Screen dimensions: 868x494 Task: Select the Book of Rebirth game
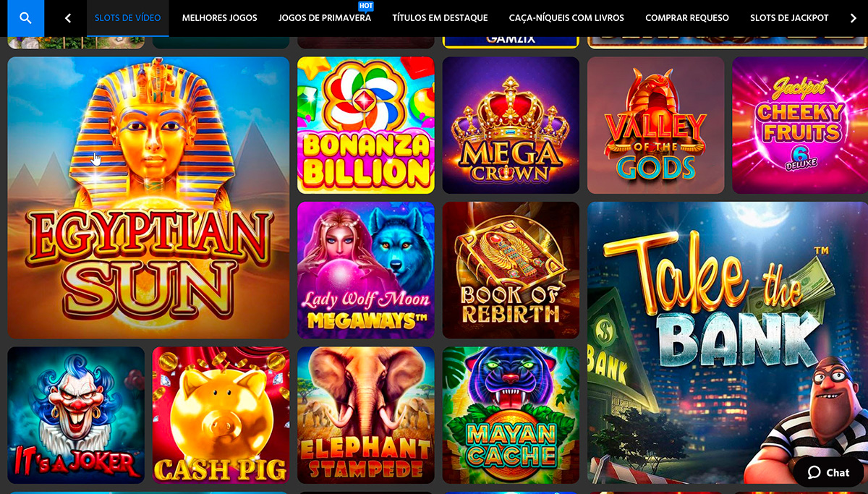(x=511, y=270)
